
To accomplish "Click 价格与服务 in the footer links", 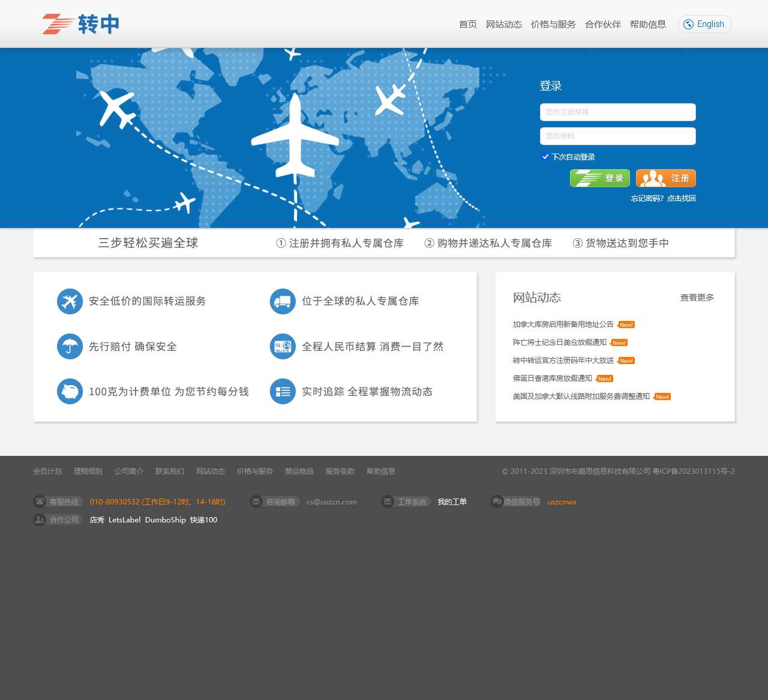I will (255, 471).
